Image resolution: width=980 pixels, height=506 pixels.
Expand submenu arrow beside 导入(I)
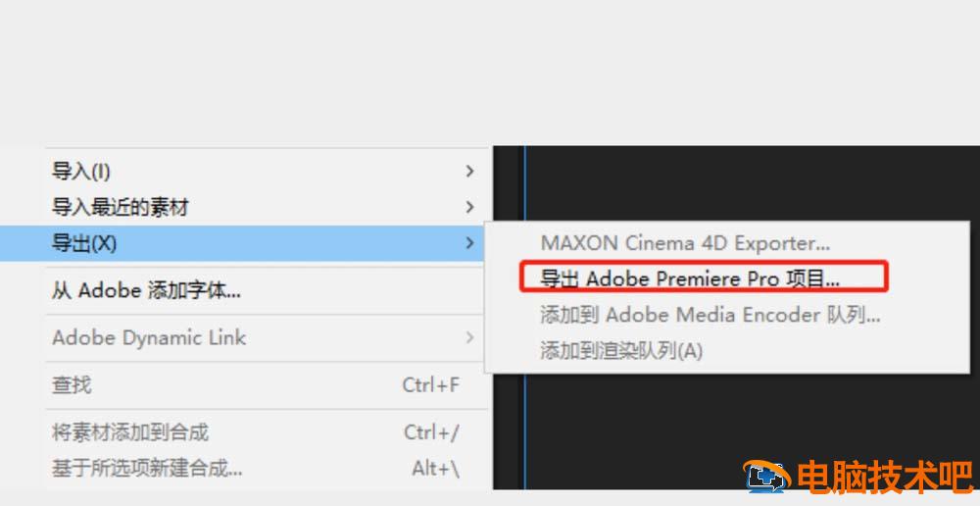click(470, 171)
